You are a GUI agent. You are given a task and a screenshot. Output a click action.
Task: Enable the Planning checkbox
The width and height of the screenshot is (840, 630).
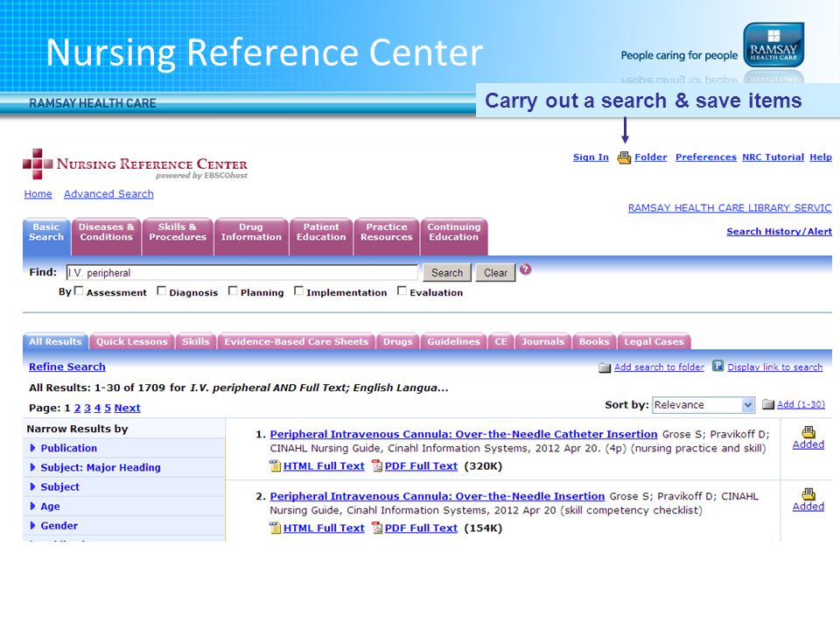[233, 290]
